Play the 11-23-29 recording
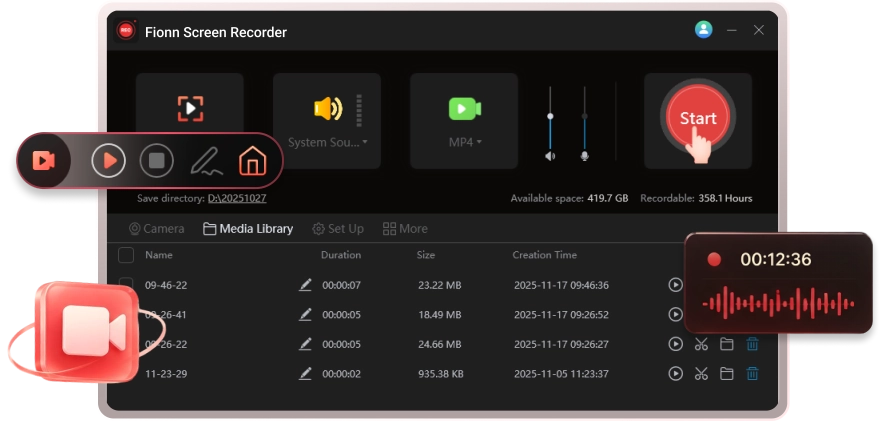This screenshot has height=421, width=881. point(675,374)
